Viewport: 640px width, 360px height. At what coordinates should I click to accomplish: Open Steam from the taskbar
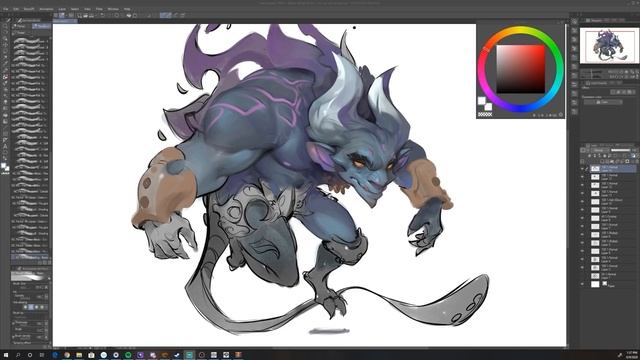(177, 355)
